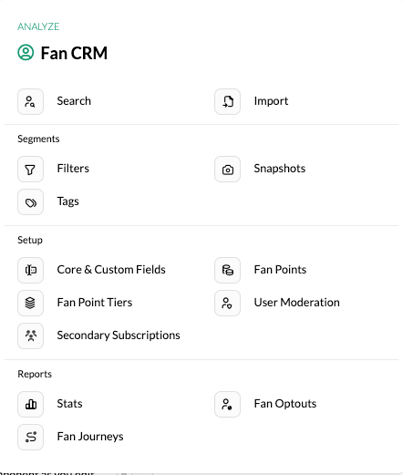The width and height of the screenshot is (403, 475).
Task: Go to the Import menu entry
Action: coord(271,101)
